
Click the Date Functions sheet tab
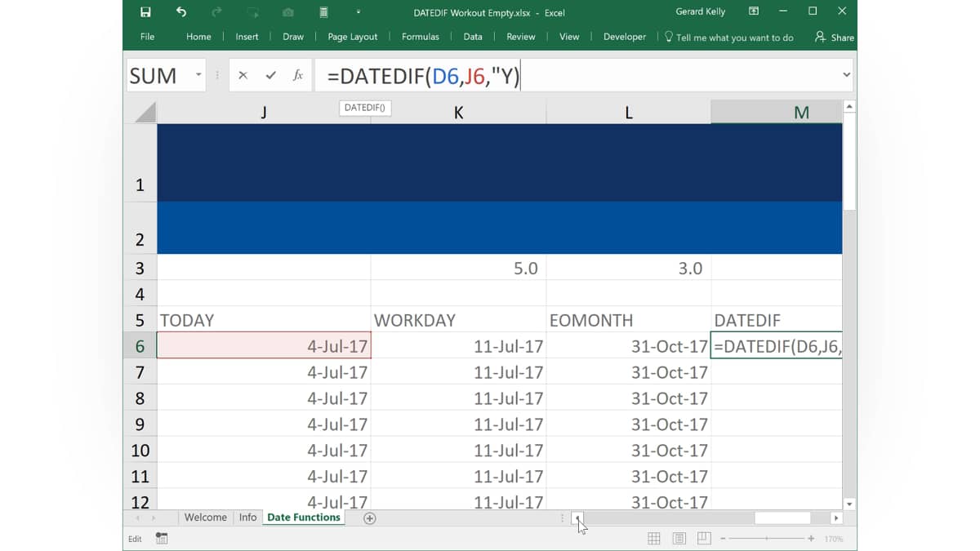click(x=303, y=518)
